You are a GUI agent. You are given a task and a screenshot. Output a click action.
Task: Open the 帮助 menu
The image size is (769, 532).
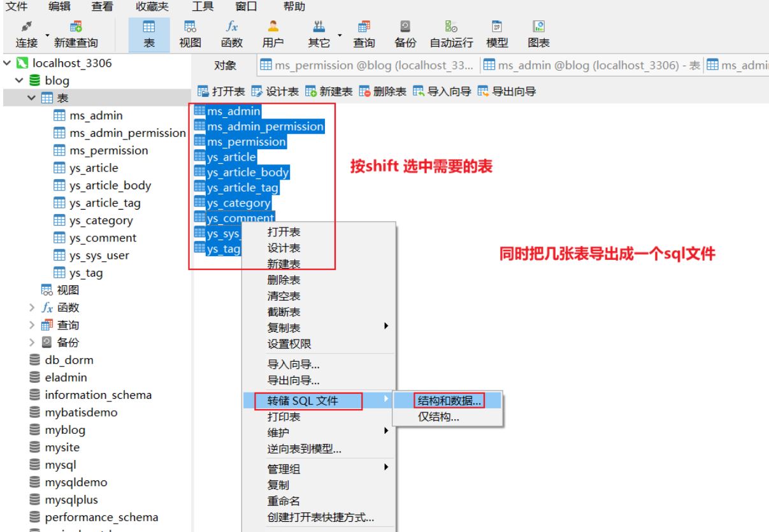coord(294,7)
